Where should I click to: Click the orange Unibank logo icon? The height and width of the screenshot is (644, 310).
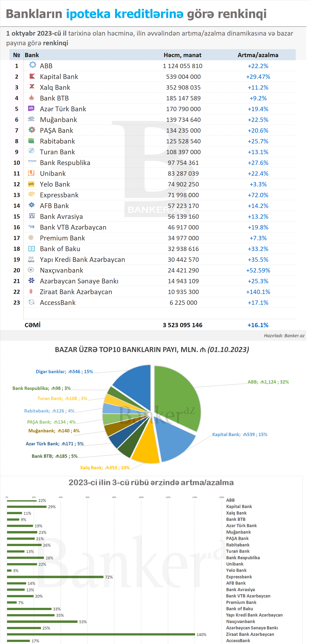point(31,173)
